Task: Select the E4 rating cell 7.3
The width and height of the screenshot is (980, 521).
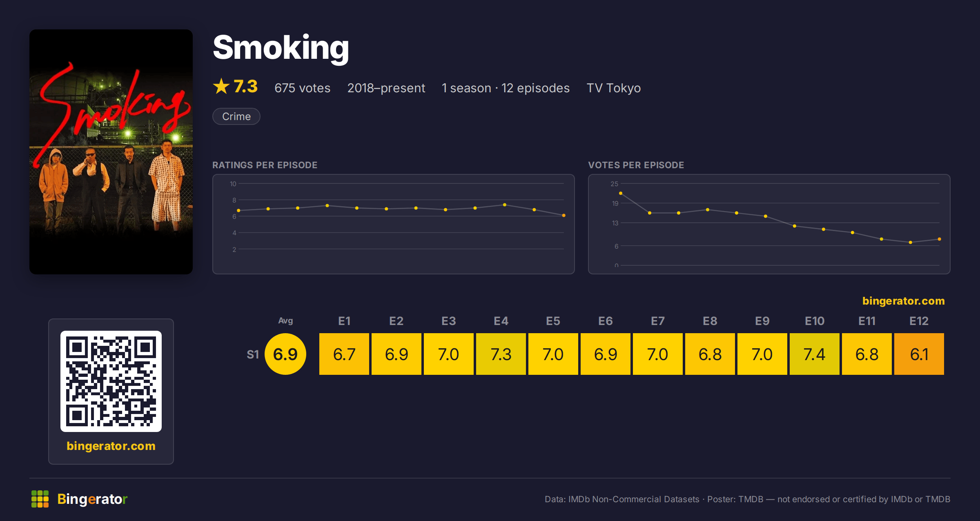Action: tap(501, 354)
